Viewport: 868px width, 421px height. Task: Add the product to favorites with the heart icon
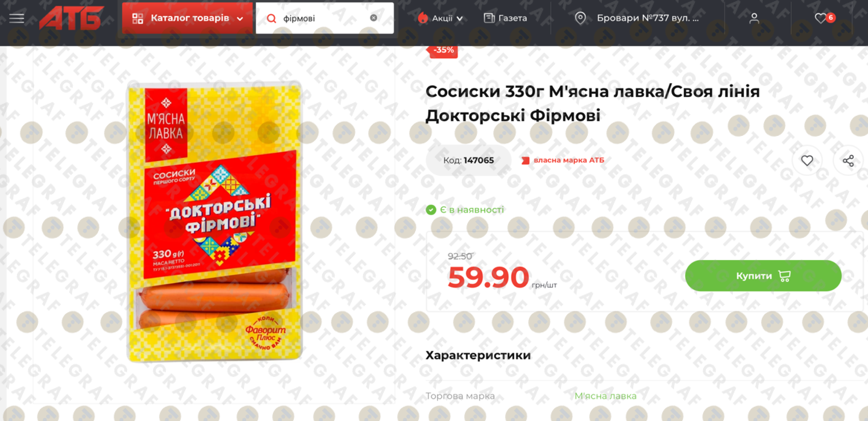[807, 160]
